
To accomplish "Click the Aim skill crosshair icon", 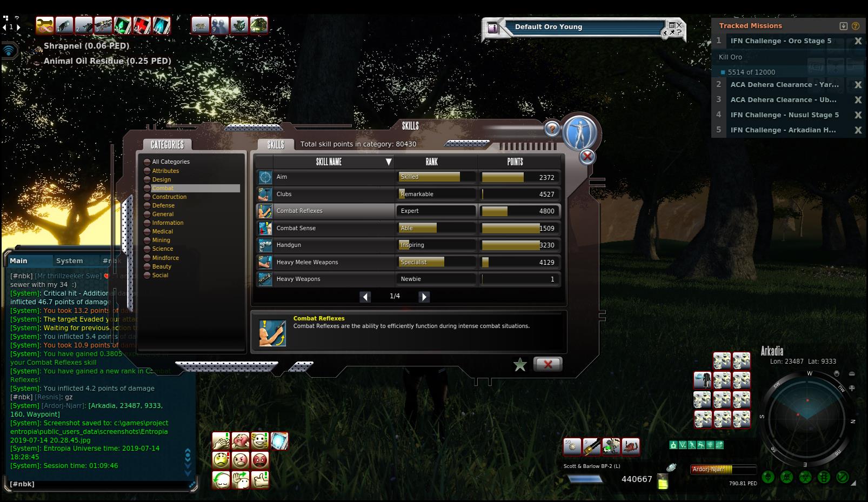I will pyautogui.click(x=265, y=177).
